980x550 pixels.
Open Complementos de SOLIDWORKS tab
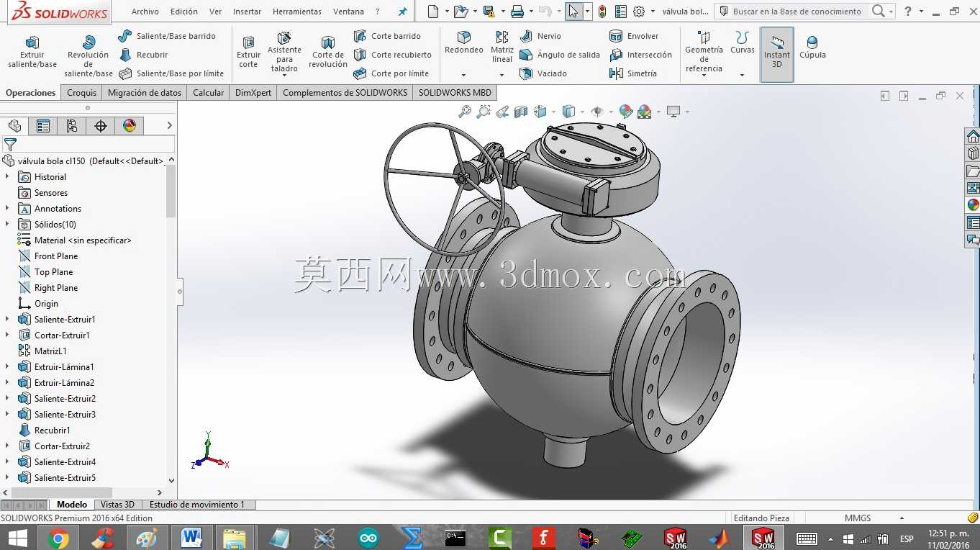coord(345,92)
